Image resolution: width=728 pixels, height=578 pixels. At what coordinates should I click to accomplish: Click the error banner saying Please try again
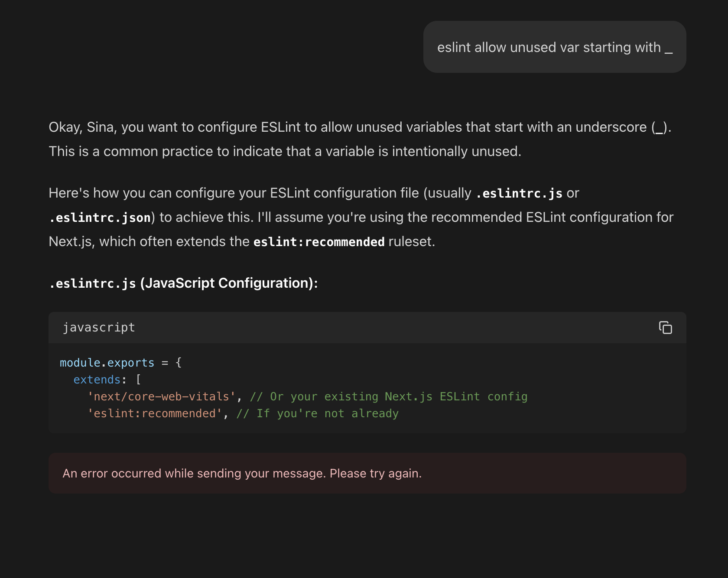pyautogui.click(x=367, y=473)
